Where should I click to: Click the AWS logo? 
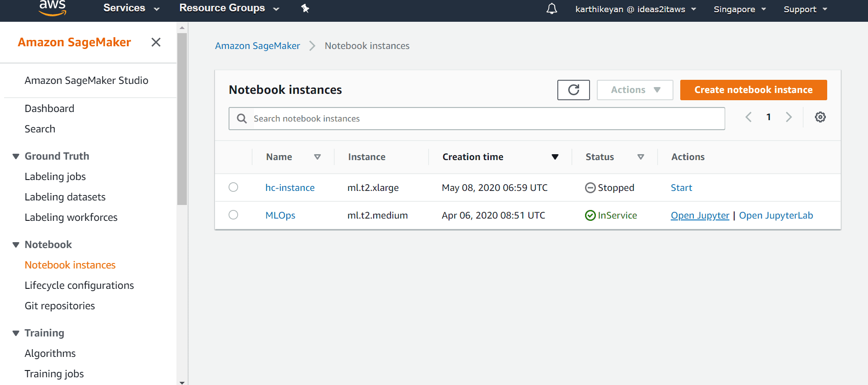click(x=53, y=8)
